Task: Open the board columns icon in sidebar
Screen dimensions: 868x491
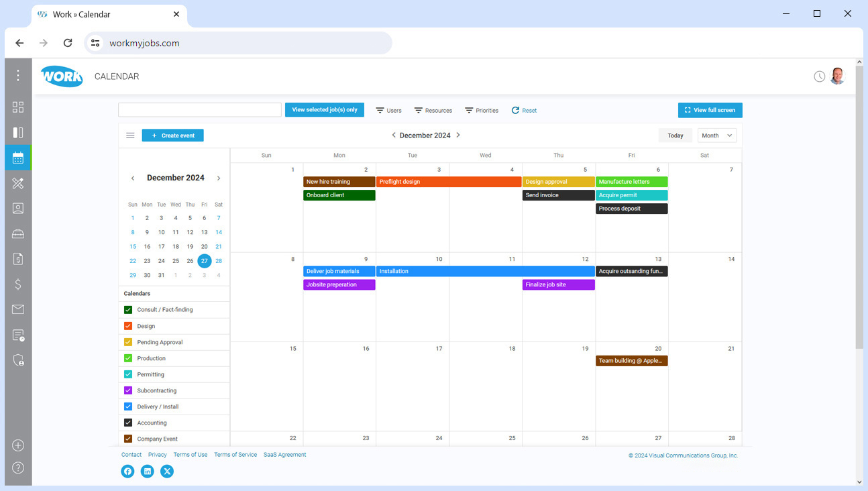Action: coord(18,133)
